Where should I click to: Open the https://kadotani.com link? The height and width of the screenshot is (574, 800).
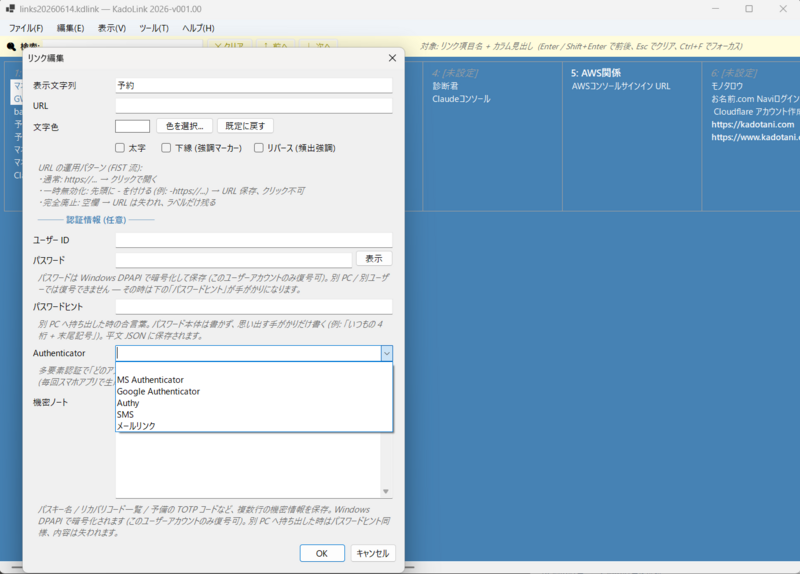(753, 124)
